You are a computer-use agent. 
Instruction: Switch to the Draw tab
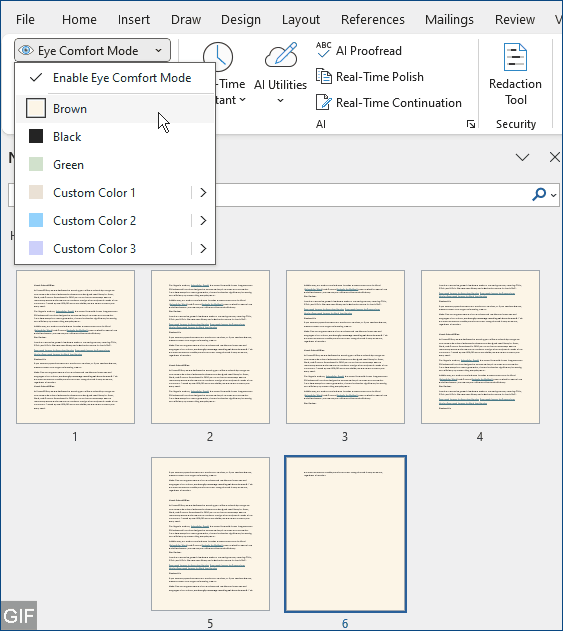(x=186, y=19)
